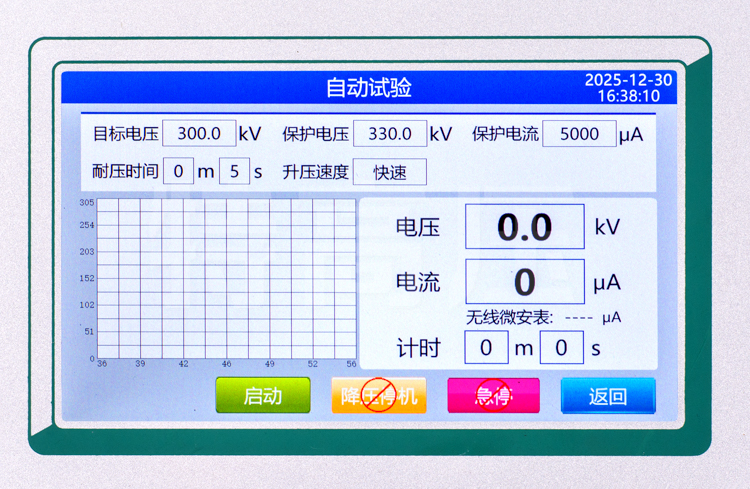Open the 升压速度 selector showing 快速
Screen dimensions: 750x489
coord(389,172)
